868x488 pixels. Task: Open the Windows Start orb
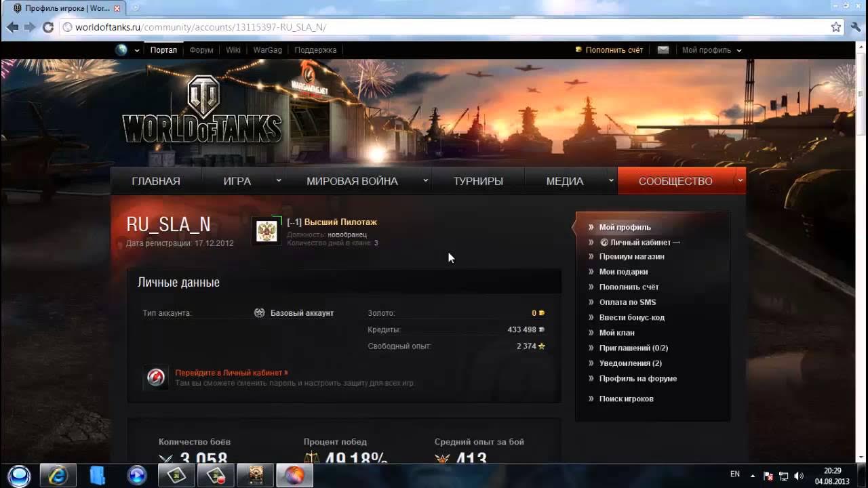pos(19,475)
